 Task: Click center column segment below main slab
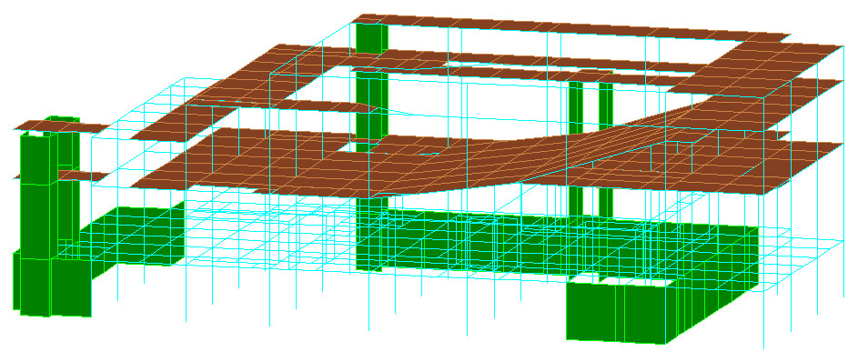pyautogui.click(x=371, y=233)
